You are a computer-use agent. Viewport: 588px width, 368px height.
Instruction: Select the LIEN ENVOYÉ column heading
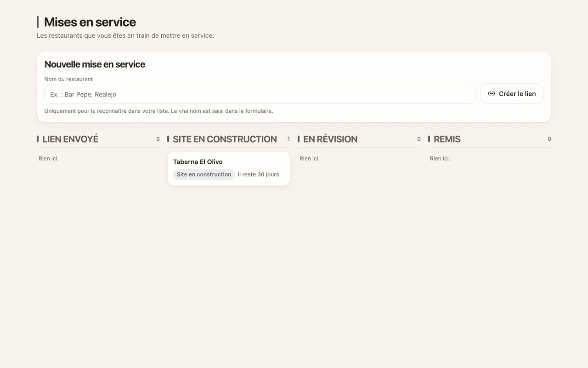click(x=70, y=139)
